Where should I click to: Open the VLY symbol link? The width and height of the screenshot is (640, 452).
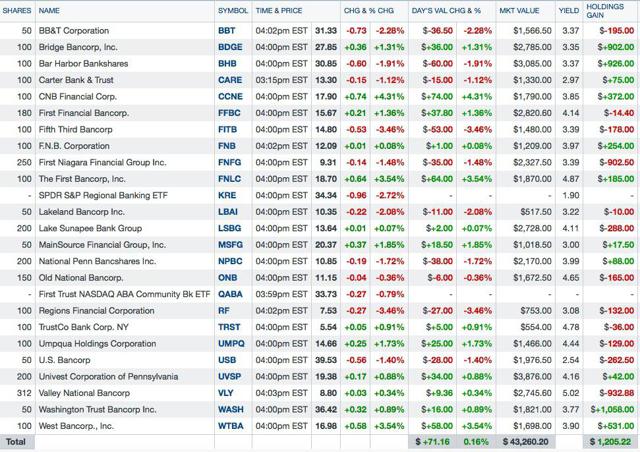(226, 393)
